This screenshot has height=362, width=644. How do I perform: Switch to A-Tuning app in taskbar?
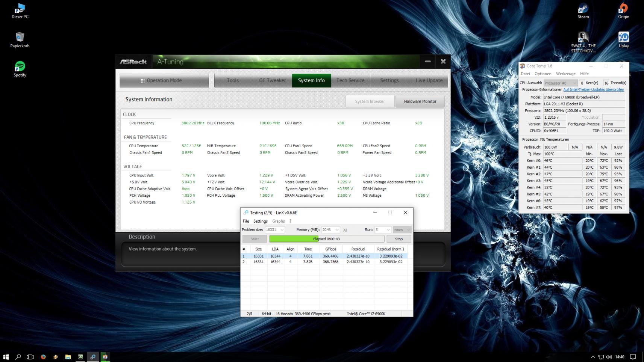[80, 357]
